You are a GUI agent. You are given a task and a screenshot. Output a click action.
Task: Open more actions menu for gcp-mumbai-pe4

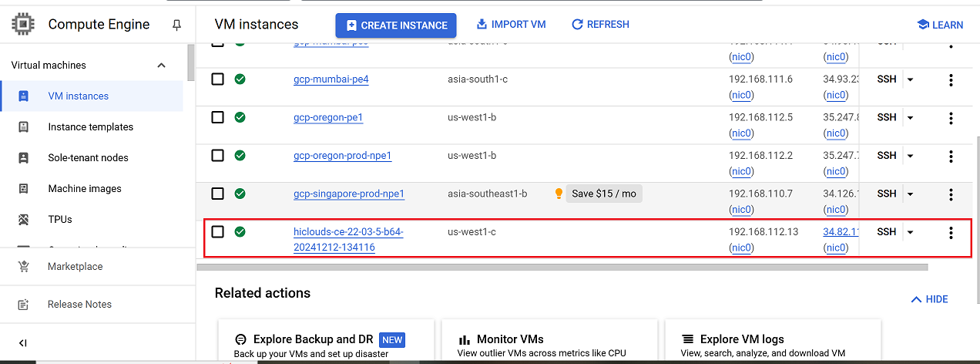(x=951, y=79)
